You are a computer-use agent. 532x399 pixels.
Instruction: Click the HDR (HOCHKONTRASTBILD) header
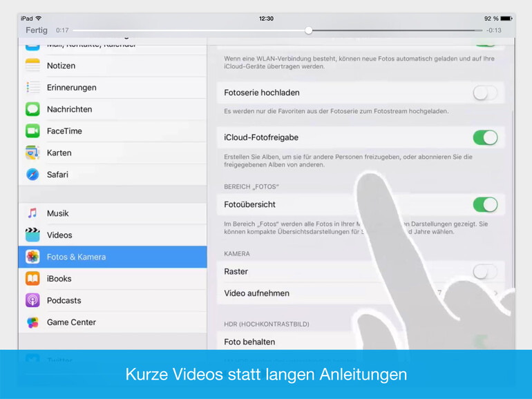(267, 324)
